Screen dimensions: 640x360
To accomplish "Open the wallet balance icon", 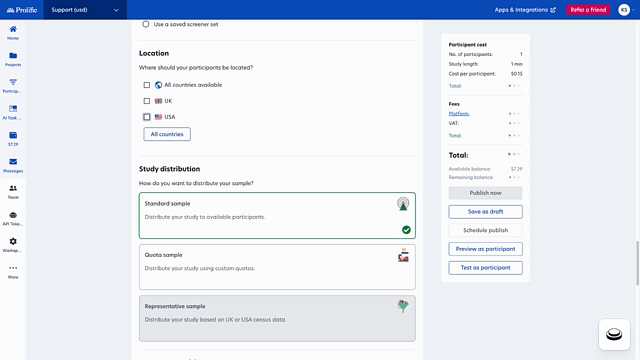I will [13, 135].
